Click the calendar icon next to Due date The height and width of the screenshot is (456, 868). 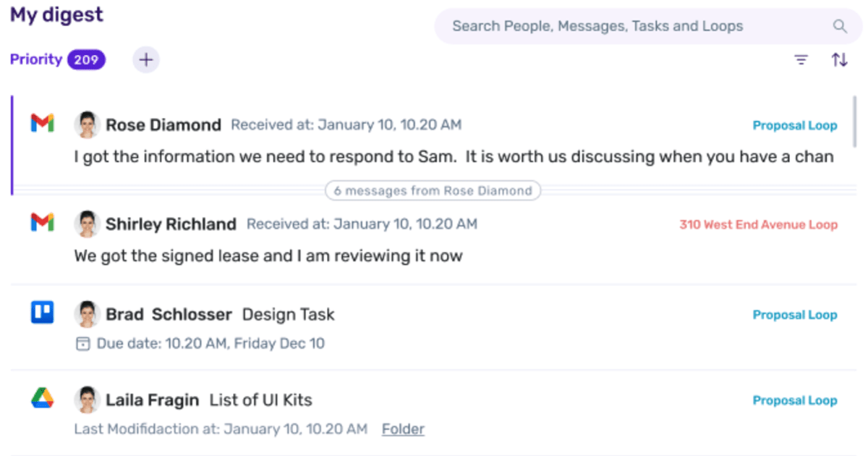tap(83, 344)
